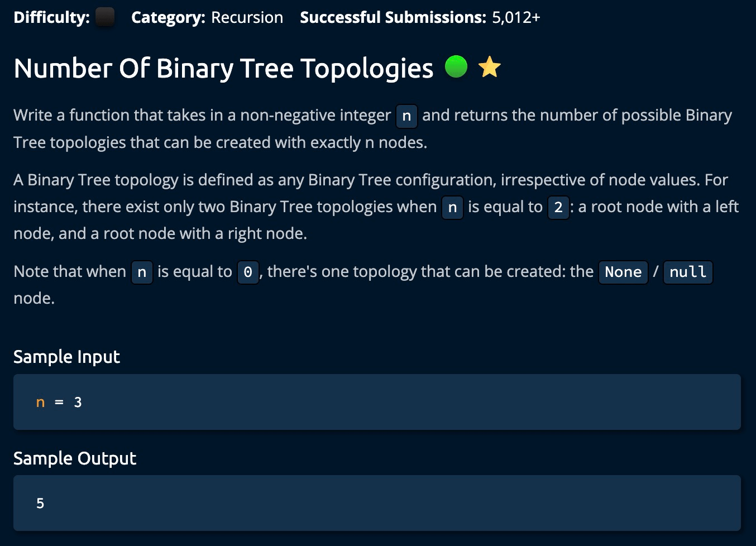Click the Successful Submissions label
Viewport: 756px width, 546px height.
pyautogui.click(x=393, y=17)
